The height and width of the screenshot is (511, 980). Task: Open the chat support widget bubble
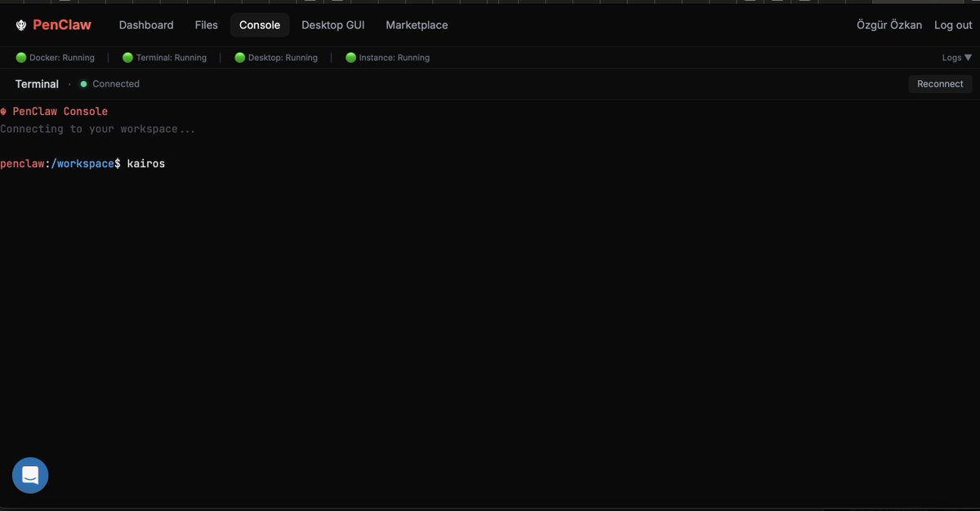(x=30, y=475)
